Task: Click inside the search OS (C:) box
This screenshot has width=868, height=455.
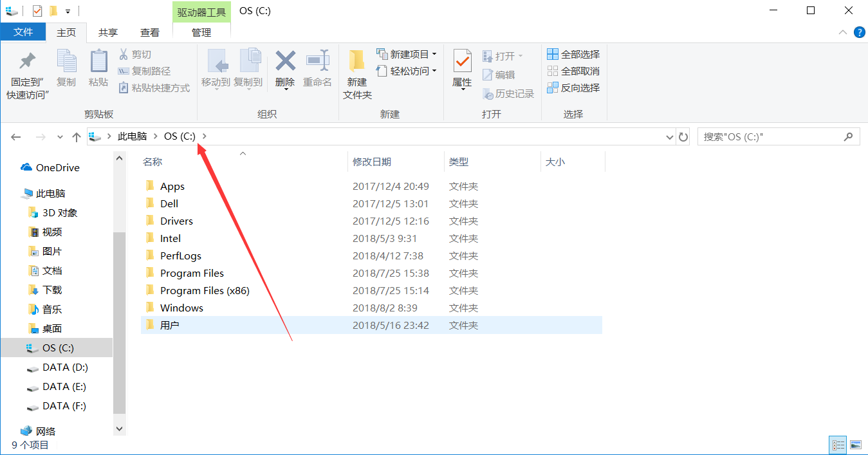Action: (x=772, y=136)
